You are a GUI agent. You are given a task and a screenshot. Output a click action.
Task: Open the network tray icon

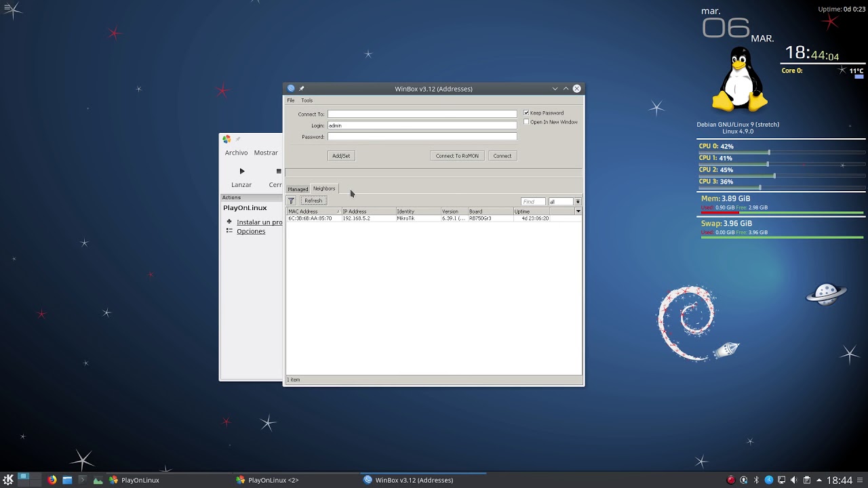click(781, 480)
